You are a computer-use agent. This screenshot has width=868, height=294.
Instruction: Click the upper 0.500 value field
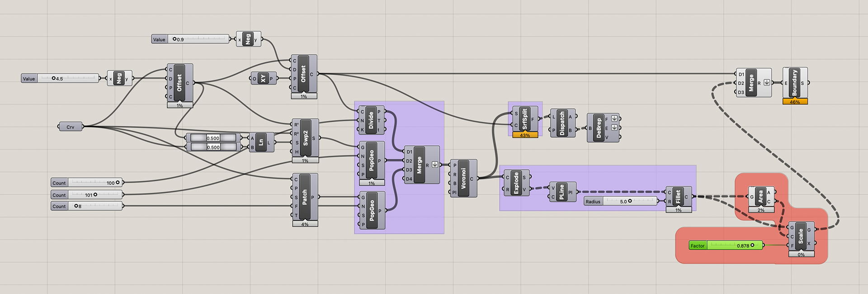pos(213,138)
